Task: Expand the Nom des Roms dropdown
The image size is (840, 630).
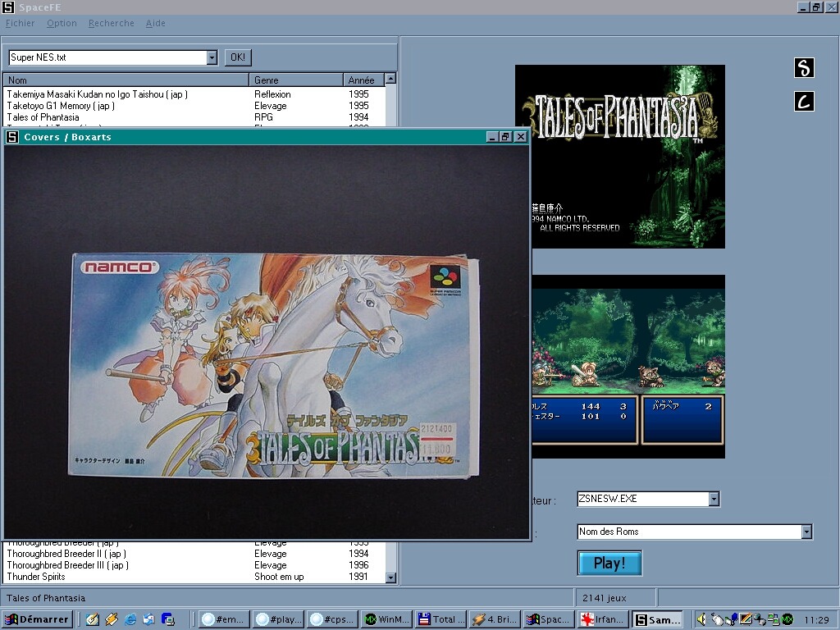Action: pyautogui.click(x=807, y=532)
